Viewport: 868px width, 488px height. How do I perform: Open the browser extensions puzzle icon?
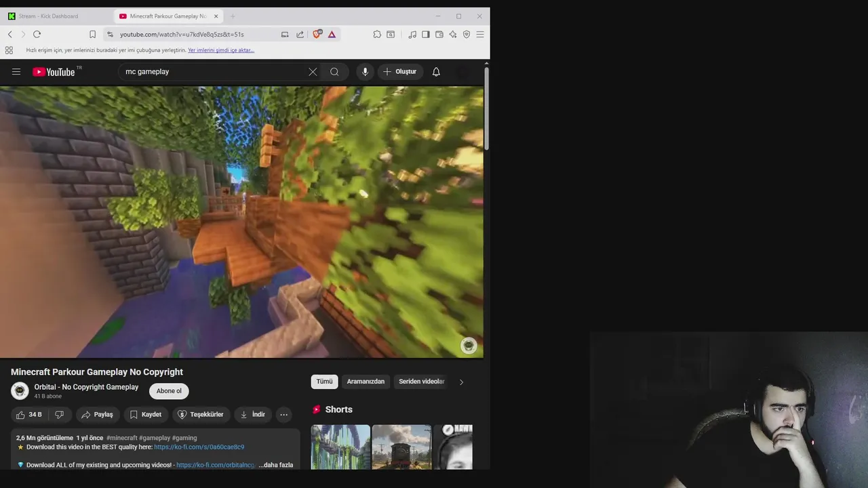(377, 35)
